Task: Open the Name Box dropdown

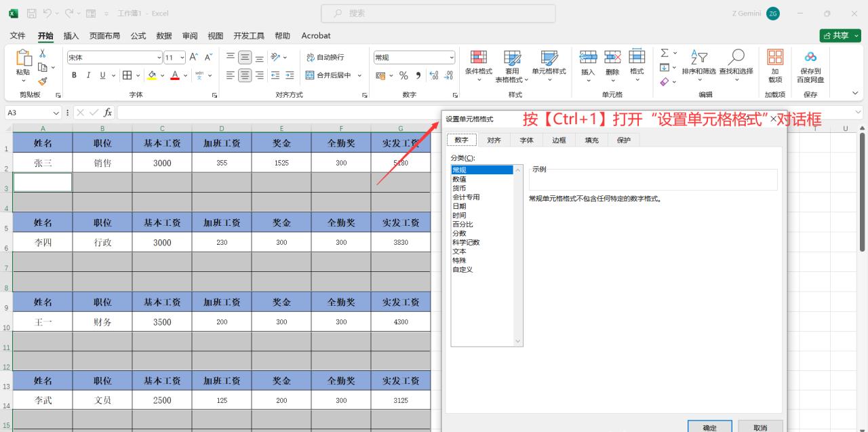Action: 56,113
